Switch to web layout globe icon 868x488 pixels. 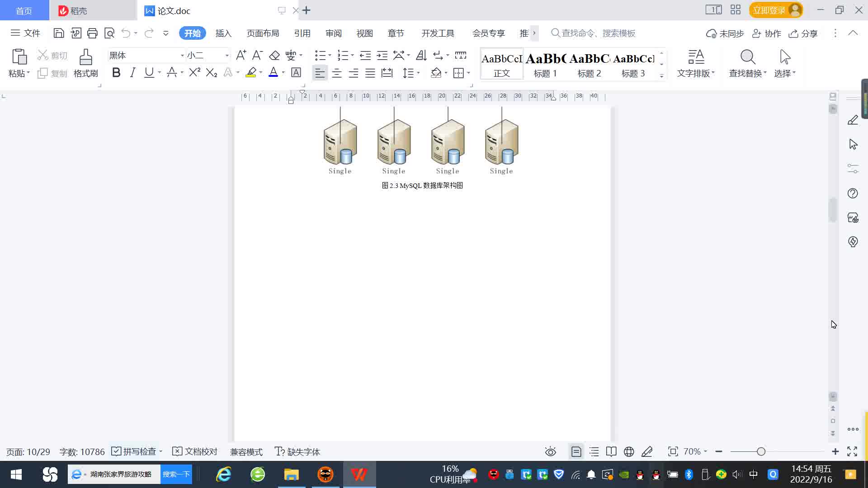629,451
